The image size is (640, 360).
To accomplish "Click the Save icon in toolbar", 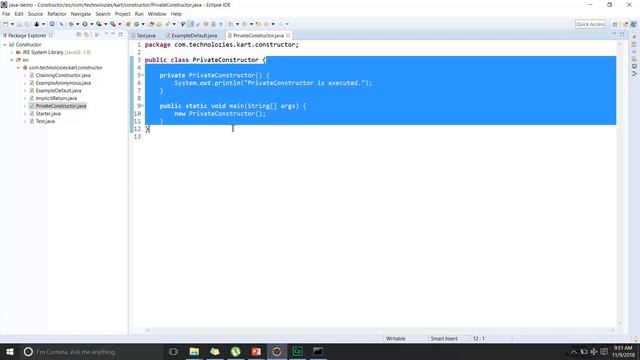I will tap(19, 24).
